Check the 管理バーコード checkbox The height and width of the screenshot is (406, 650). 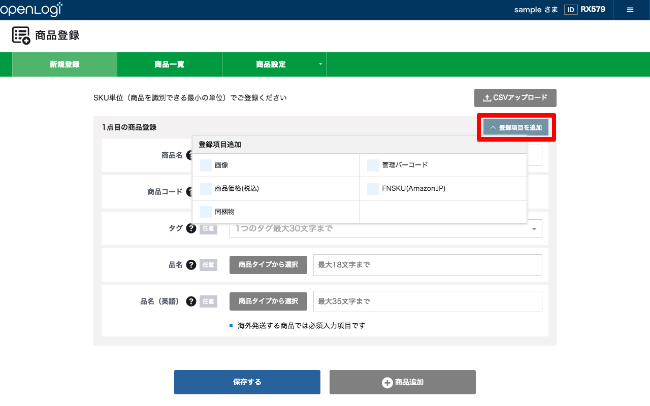(x=373, y=165)
